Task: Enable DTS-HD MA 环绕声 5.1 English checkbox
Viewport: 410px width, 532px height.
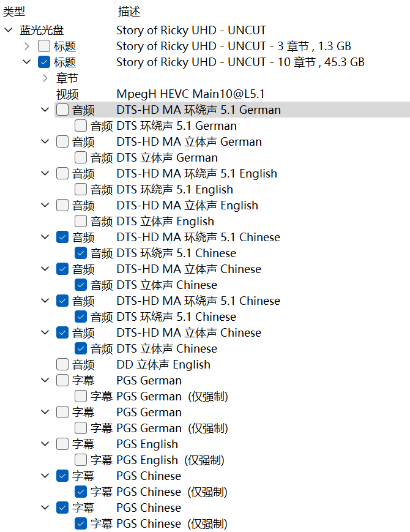Action: tap(62, 173)
